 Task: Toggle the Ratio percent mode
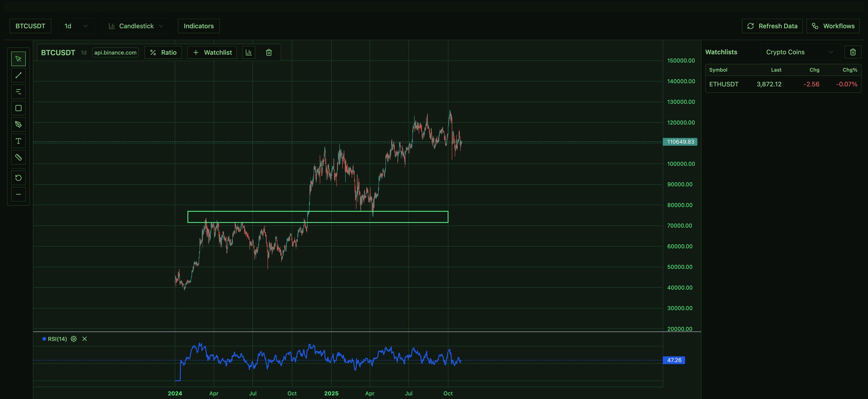163,53
